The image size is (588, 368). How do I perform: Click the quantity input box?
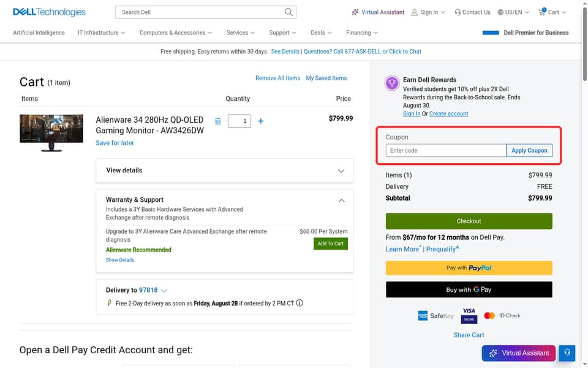(x=239, y=121)
